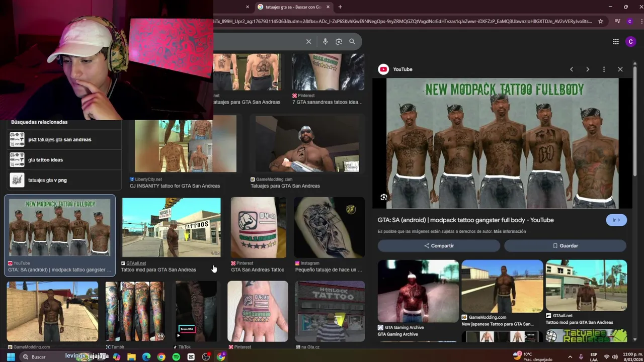Open the Tumblr colorful leg tattoos thumbnail
The image size is (644, 362).
point(134,311)
